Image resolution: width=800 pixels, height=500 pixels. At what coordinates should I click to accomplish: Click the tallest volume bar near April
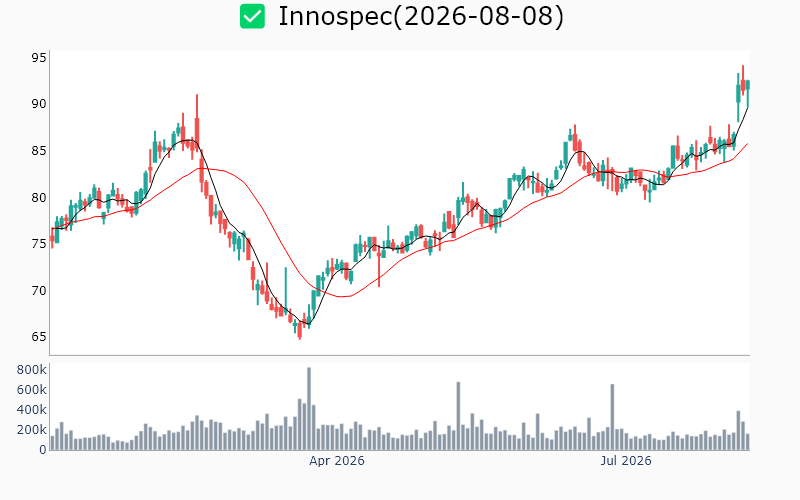(309, 409)
